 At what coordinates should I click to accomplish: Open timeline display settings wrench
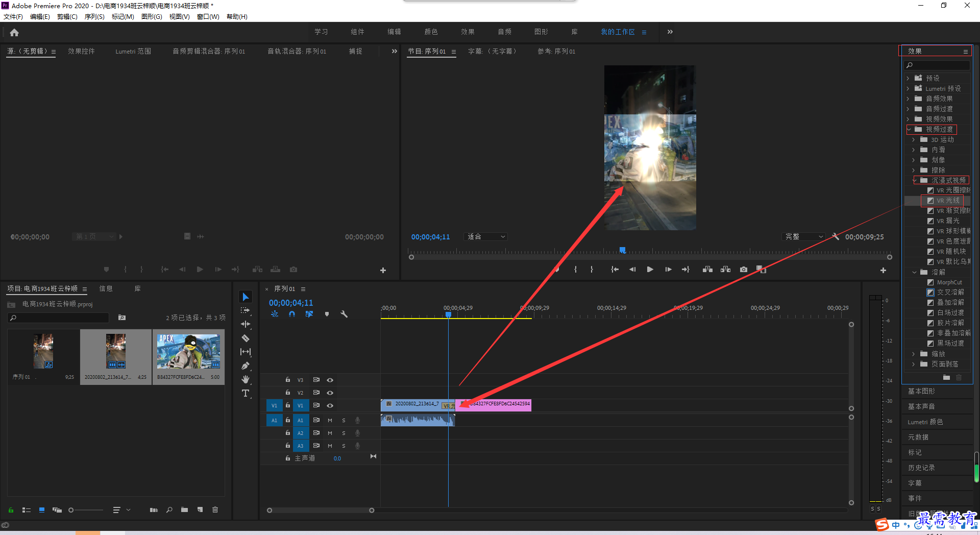pos(344,314)
